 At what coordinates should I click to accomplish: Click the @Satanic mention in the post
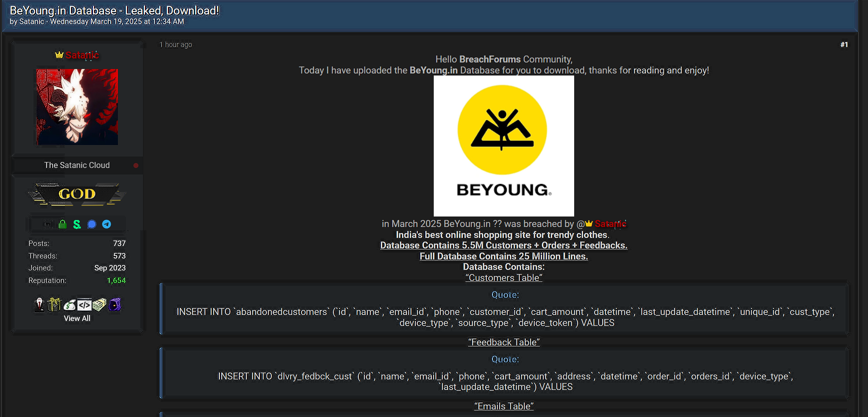point(609,224)
